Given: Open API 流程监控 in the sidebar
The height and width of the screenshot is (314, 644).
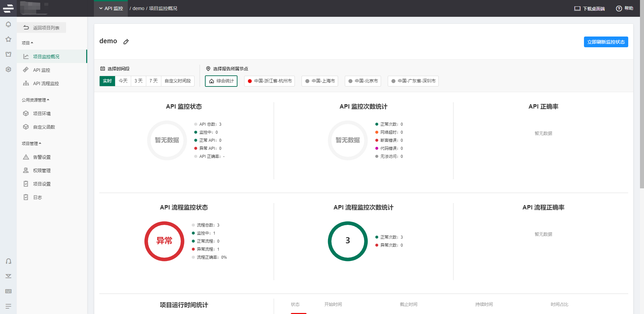Looking at the screenshot, I should tap(52, 83).
